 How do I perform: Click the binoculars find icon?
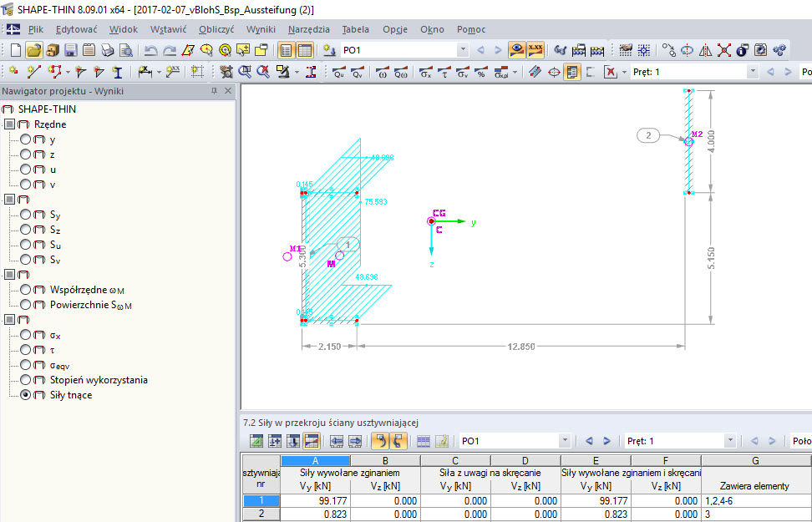(560, 50)
